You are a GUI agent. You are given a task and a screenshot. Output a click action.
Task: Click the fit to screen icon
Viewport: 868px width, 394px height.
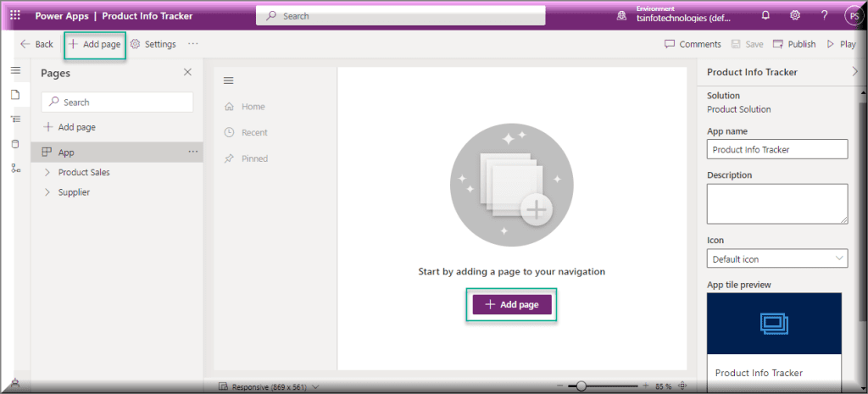682,386
